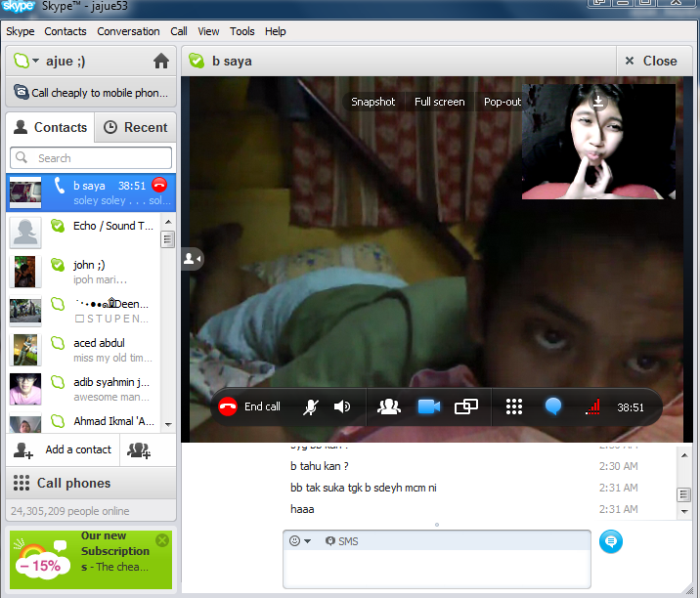Viewport: 700px width, 598px height.
Task: Open the Skype menu
Action: [x=21, y=31]
